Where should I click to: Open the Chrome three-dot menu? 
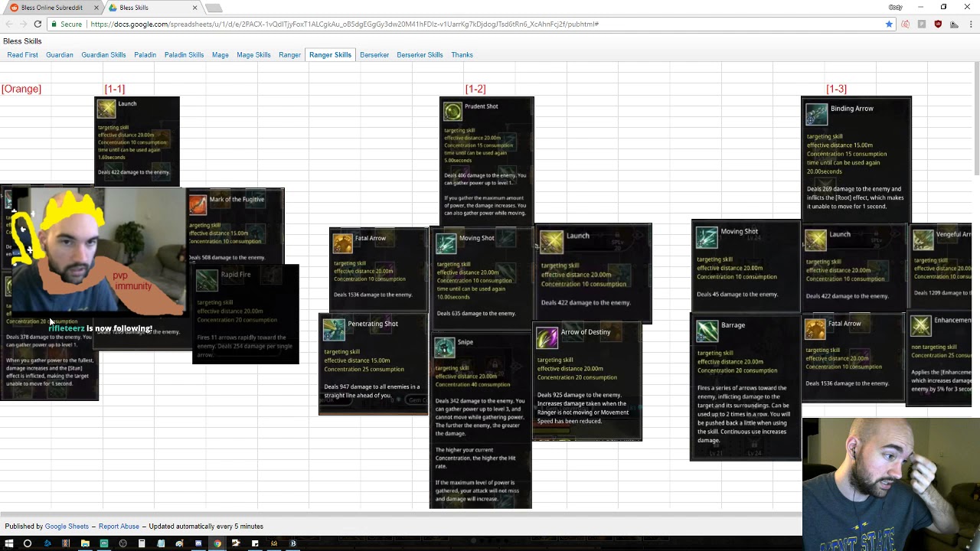[x=969, y=24]
